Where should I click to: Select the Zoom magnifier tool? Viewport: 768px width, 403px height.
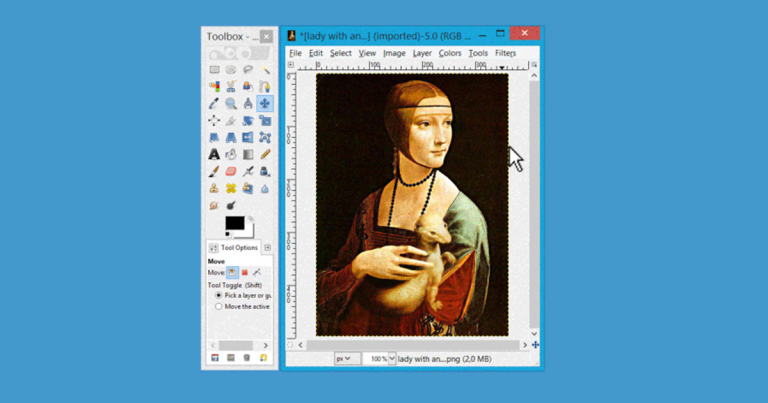click(x=231, y=103)
